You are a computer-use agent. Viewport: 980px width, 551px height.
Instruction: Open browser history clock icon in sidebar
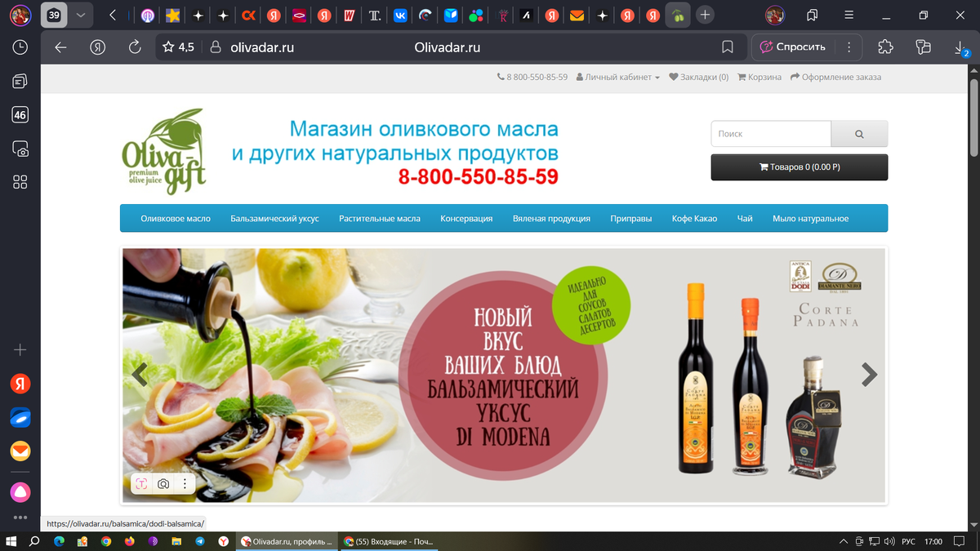(x=20, y=47)
